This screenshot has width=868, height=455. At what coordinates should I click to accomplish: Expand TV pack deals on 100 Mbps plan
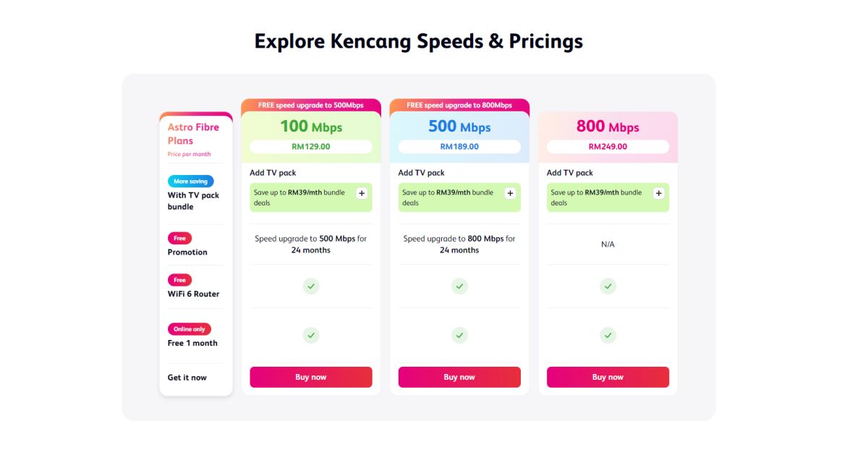coord(362,193)
